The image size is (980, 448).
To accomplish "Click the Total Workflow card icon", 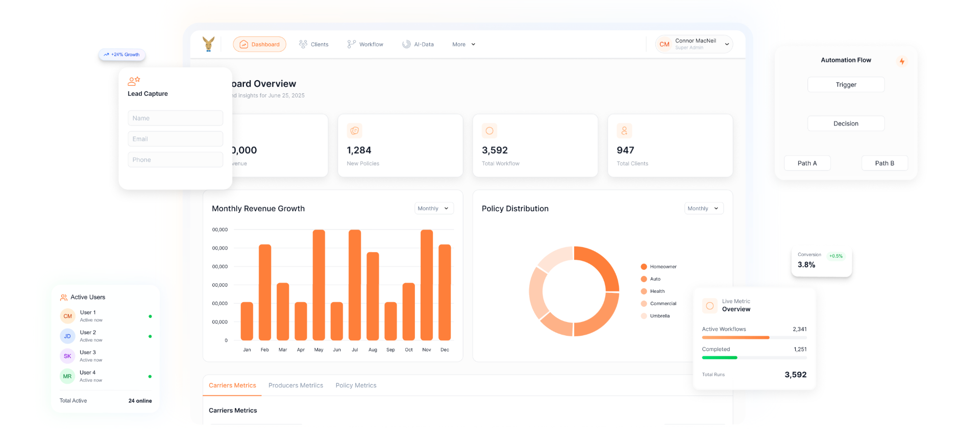I will coord(489,131).
